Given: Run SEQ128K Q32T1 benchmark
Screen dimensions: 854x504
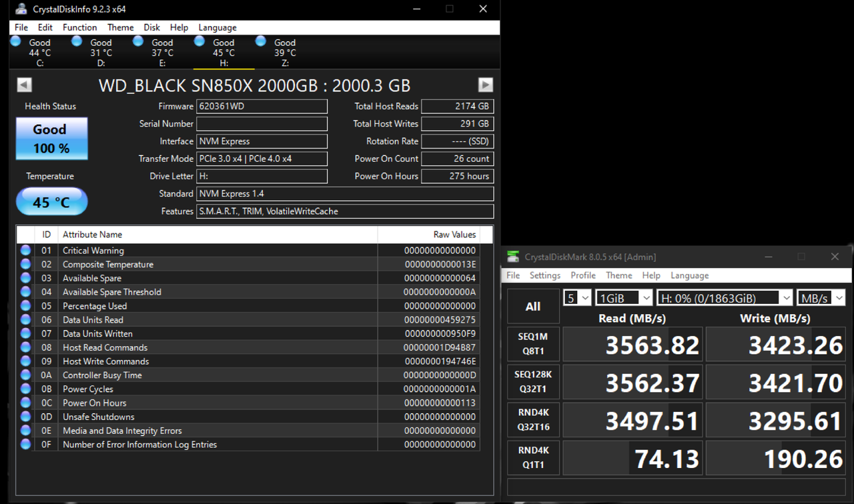Looking at the screenshot, I should click(x=533, y=382).
